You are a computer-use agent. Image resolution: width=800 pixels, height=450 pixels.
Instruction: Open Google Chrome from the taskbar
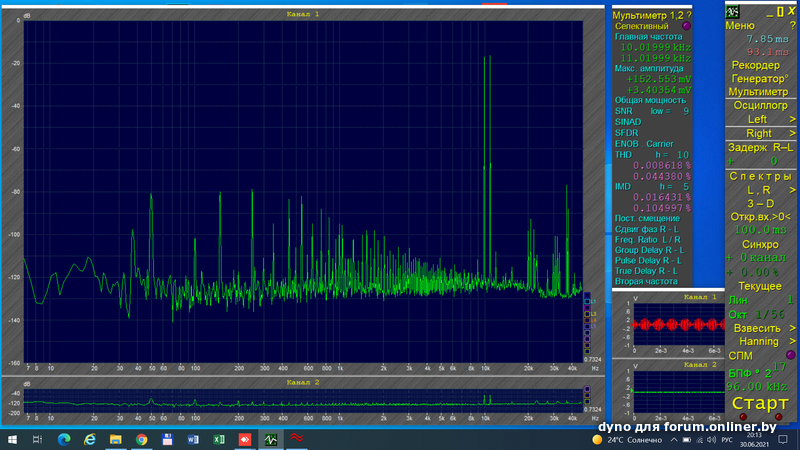pyautogui.click(x=141, y=439)
